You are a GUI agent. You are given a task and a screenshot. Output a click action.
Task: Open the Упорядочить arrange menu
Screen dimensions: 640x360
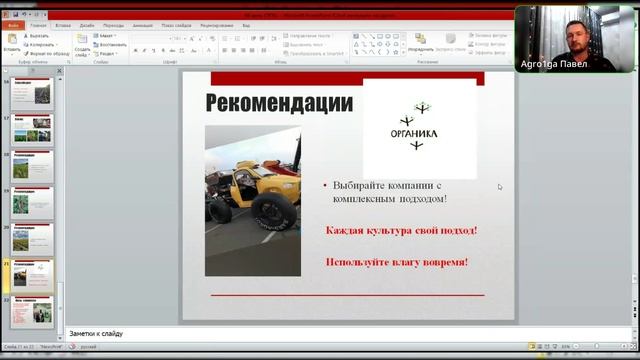point(420,44)
